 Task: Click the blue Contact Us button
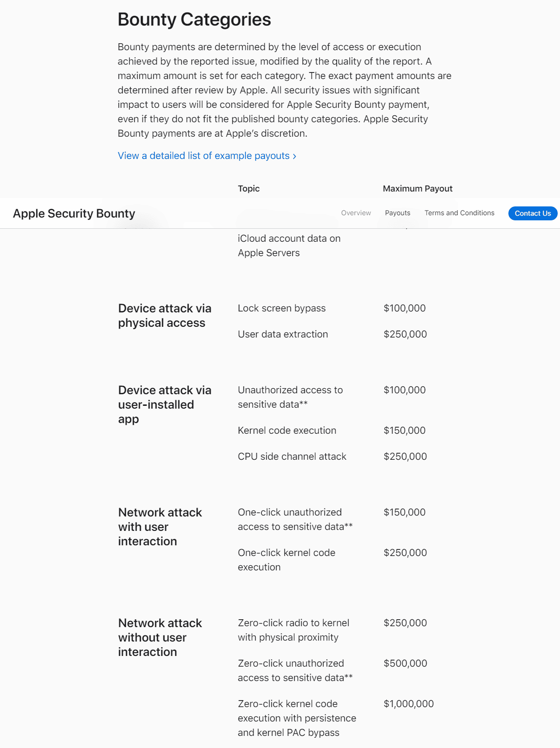533,213
